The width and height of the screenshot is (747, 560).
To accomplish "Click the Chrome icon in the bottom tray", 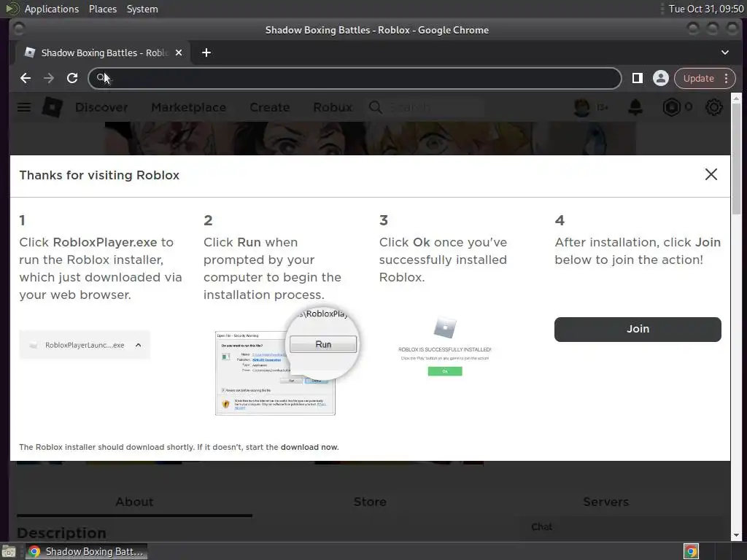I will pyautogui.click(x=691, y=552).
